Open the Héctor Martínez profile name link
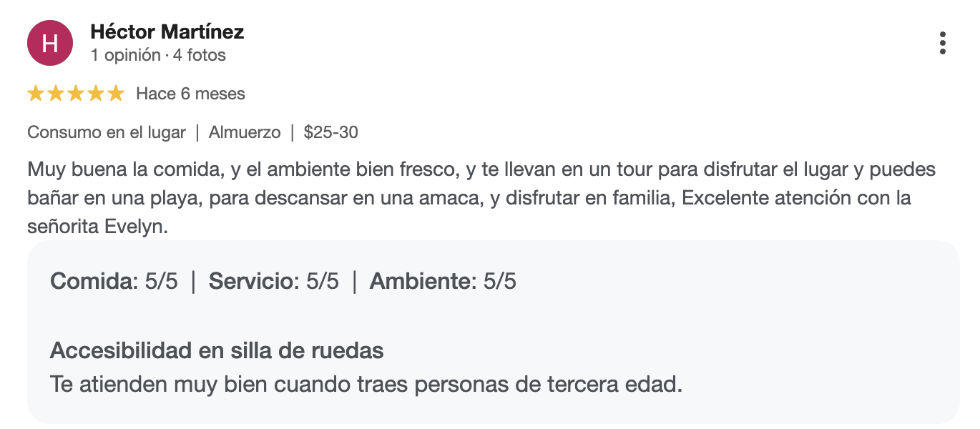The width and height of the screenshot is (980, 429). click(x=167, y=31)
